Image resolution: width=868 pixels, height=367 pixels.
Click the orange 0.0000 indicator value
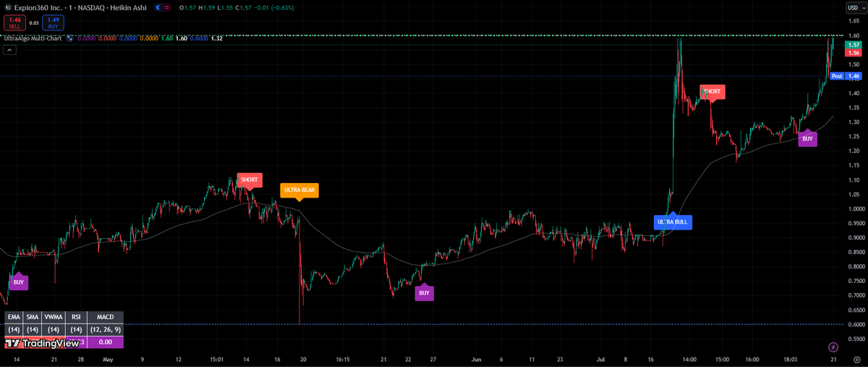[x=149, y=38]
